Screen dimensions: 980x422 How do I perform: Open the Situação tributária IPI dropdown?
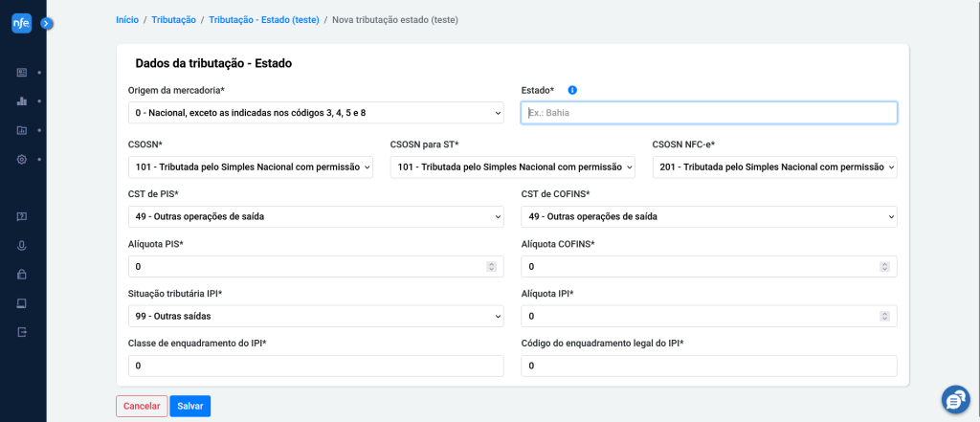(316, 317)
